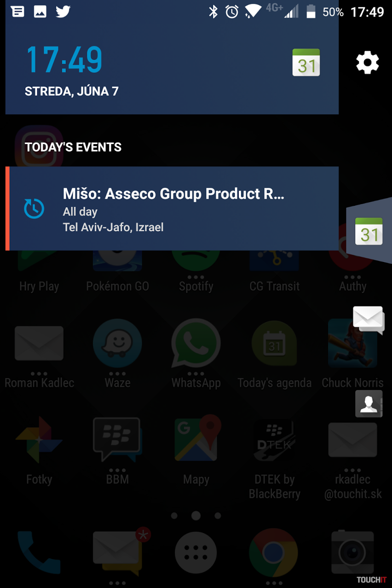Screen dimensions: 392x588
Task: Open the Mišo: Asseco Group Product event
Action: tap(172, 209)
